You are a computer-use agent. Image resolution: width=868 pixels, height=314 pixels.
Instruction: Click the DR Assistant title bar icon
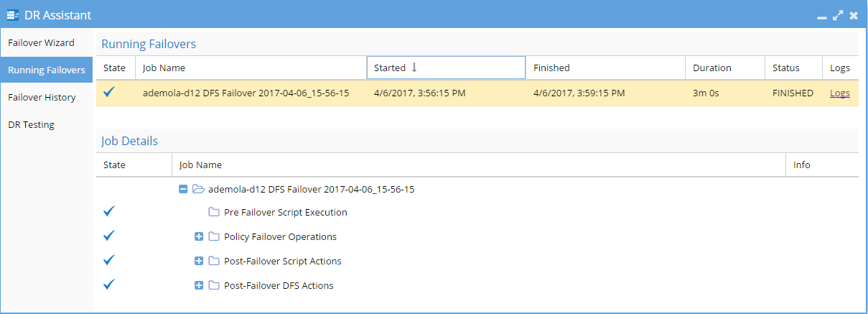(13, 15)
